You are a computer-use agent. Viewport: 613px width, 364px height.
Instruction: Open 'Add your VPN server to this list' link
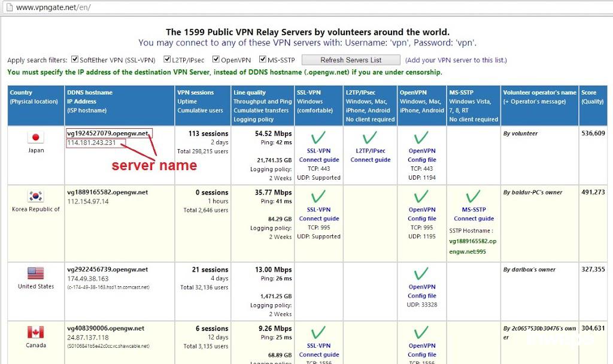[456, 60]
